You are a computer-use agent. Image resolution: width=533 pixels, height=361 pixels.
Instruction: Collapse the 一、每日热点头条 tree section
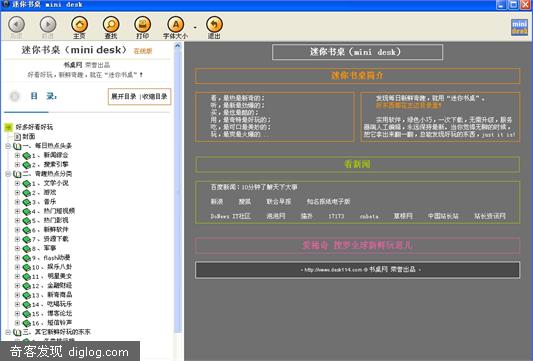[x=8, y=146]
